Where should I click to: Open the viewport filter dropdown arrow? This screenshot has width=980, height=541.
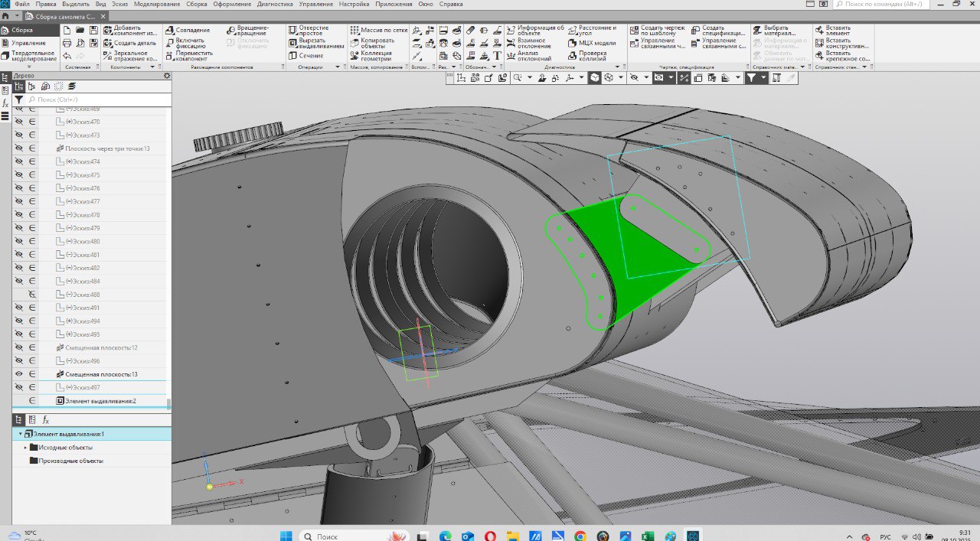tap(763, 78)
